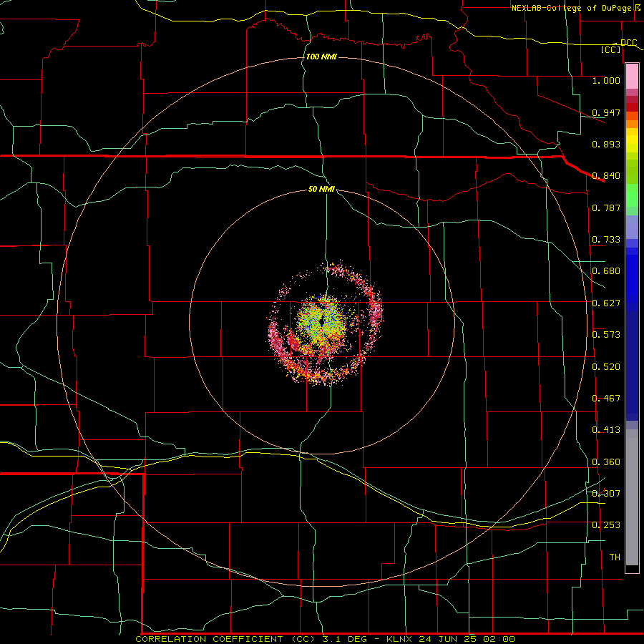
Task: Click the Correlation Coefficient caption at the bottom
Action: pyautogui.click(x=325, y=639)
